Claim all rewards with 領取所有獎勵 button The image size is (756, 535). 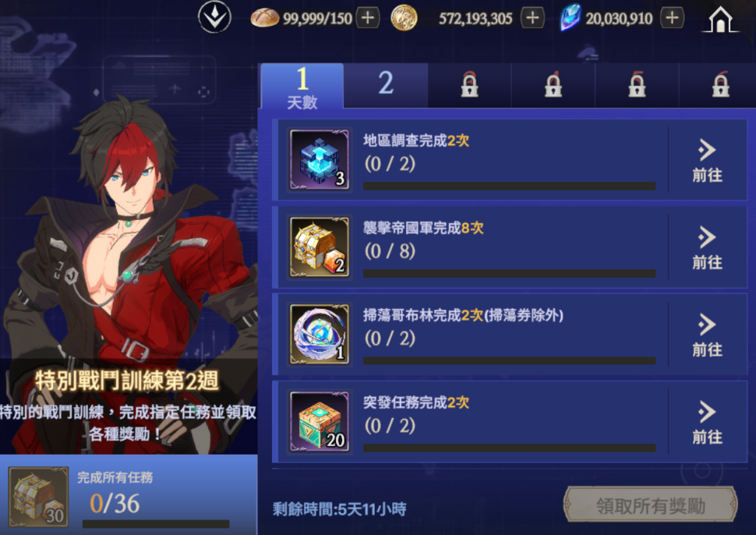[651, 505]
